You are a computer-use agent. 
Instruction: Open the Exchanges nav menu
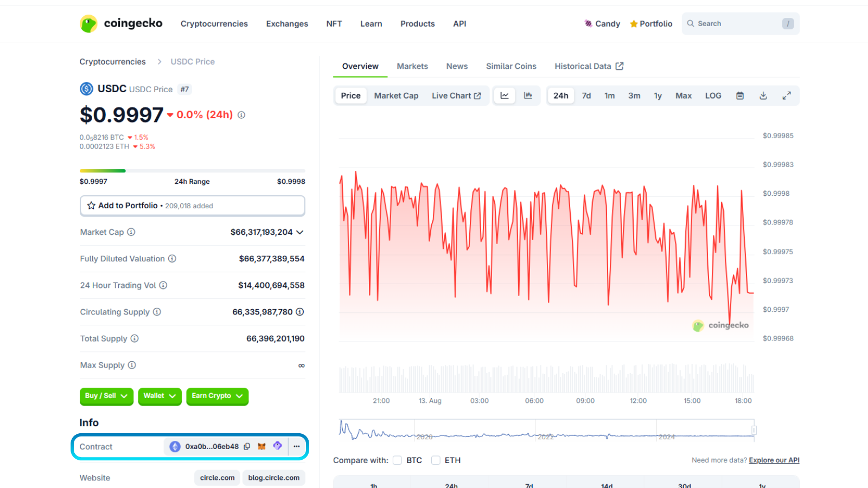click(287, 24)
